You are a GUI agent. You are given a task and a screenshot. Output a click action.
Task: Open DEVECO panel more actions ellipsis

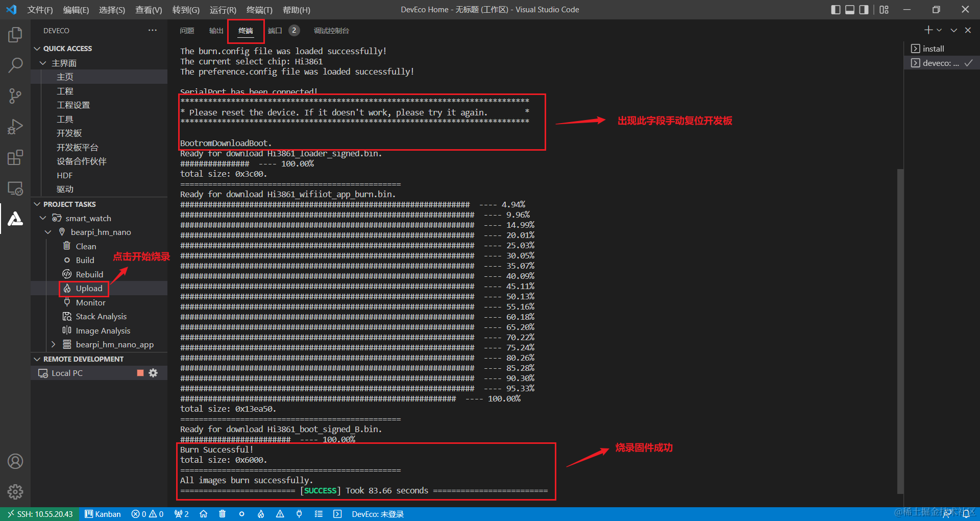pos(153,31)
